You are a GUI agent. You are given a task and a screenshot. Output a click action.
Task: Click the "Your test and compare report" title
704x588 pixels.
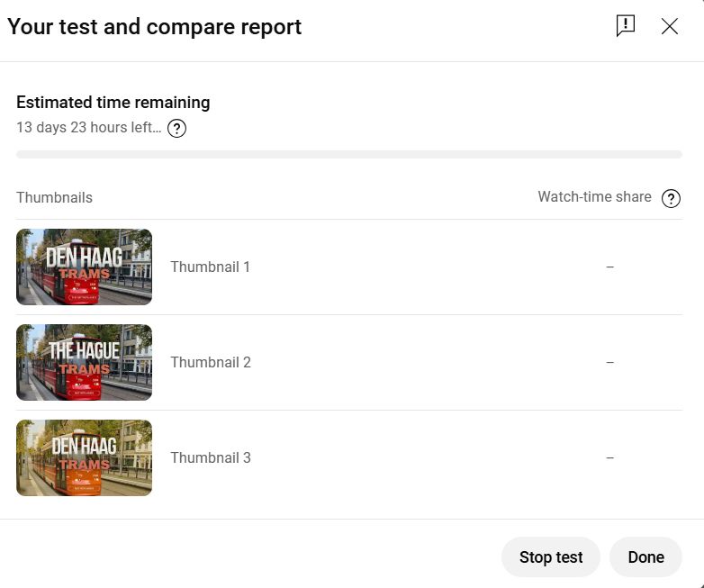[155, 27]
